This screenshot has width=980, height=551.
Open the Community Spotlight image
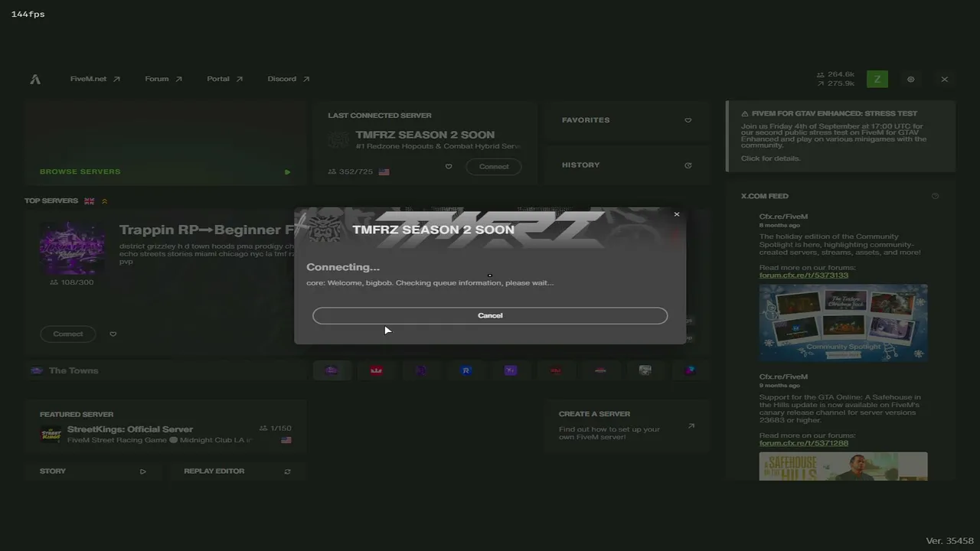(843, 322)
